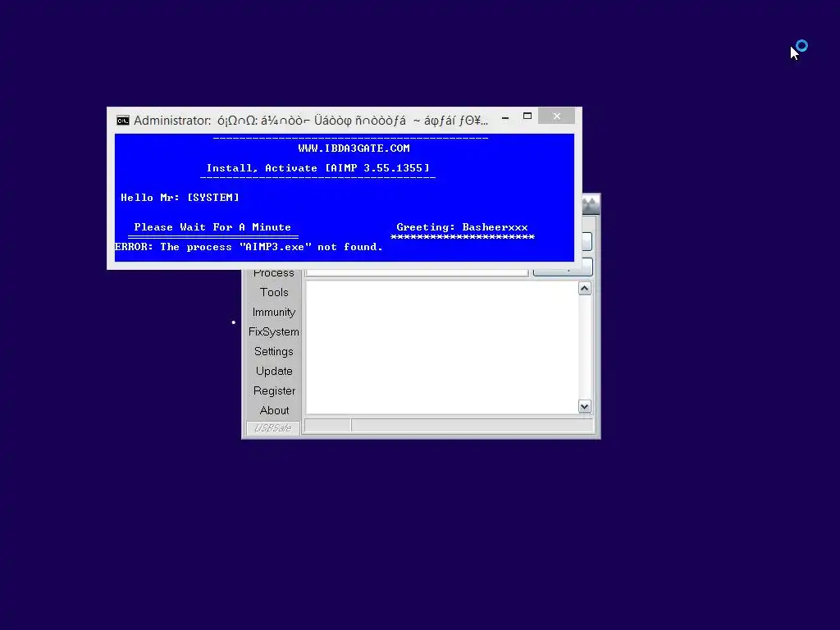Open the Tools section in USBSafe

[x=274, y=293]
